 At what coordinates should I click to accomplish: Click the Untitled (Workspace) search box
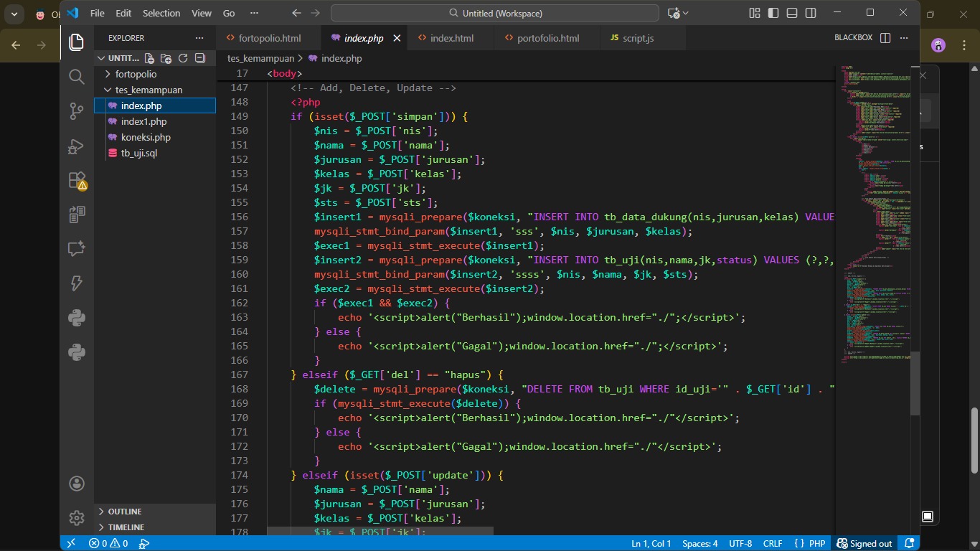[x=494, y=13]
